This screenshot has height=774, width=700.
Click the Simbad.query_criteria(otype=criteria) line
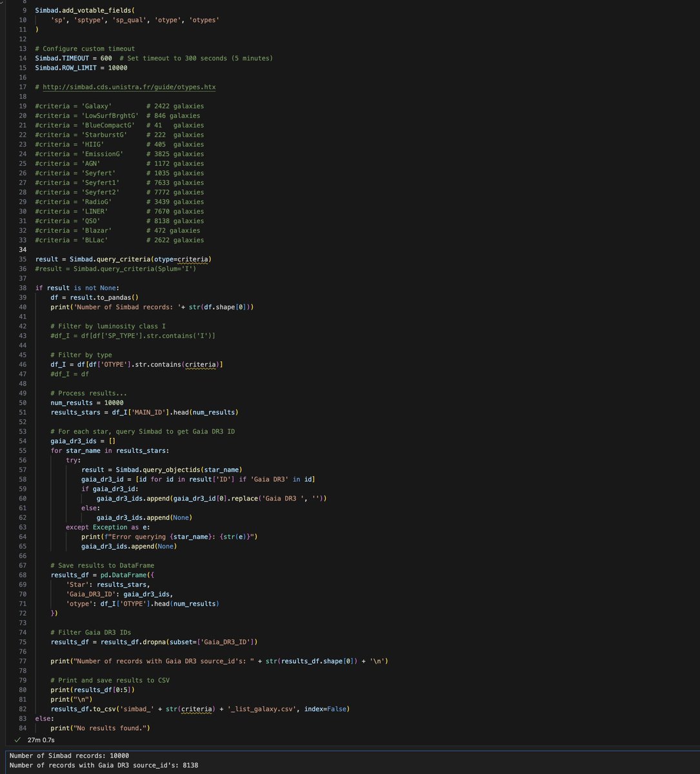click(123, 259)
